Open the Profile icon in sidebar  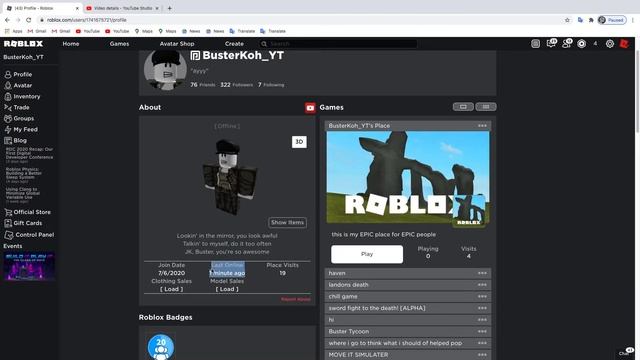click(x=8, y=75)
